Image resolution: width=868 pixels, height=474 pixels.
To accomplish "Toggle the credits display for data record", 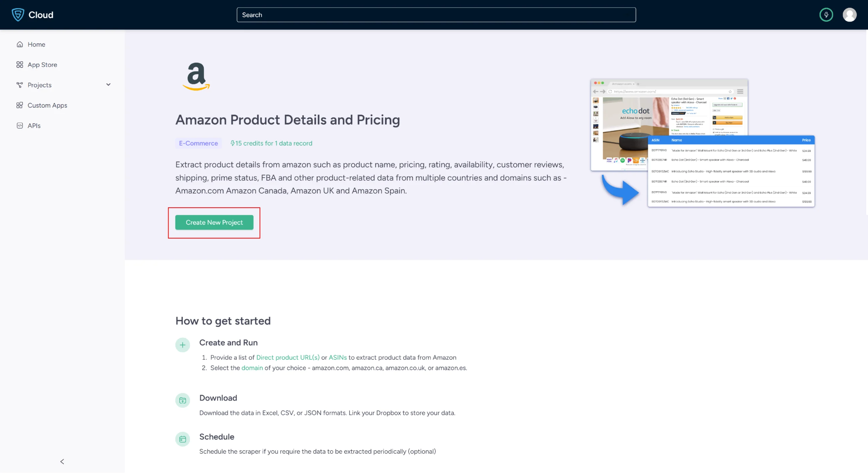I will tap(271, 144).
